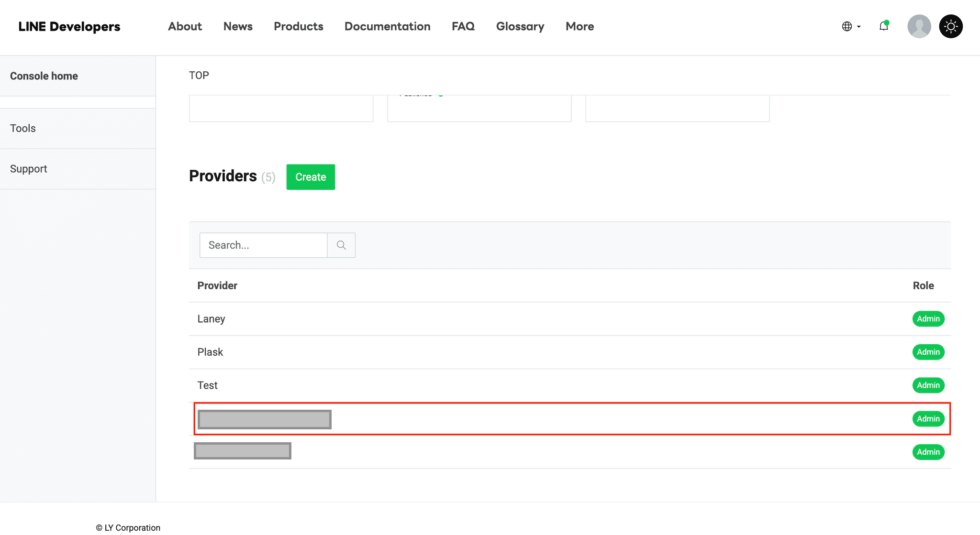Viewport: 980px width, 535px height.
Task: Select Support in the sidebar
Action: point(78,169)
